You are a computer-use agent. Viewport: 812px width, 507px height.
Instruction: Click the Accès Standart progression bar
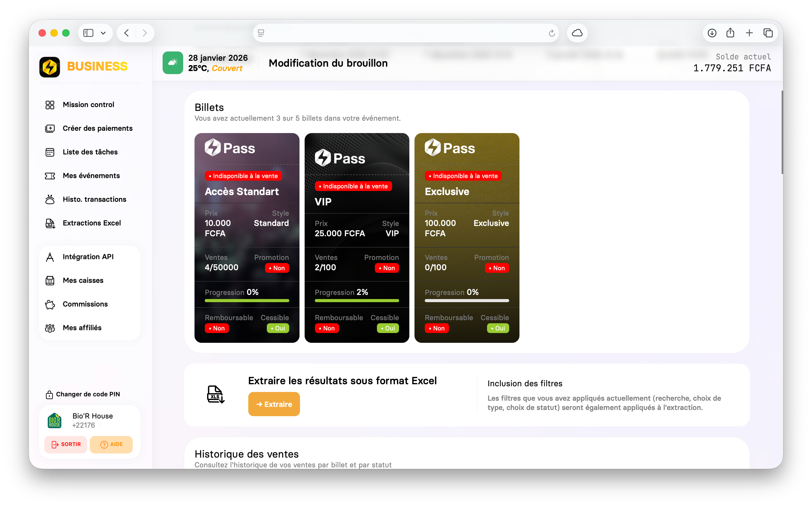247,300
